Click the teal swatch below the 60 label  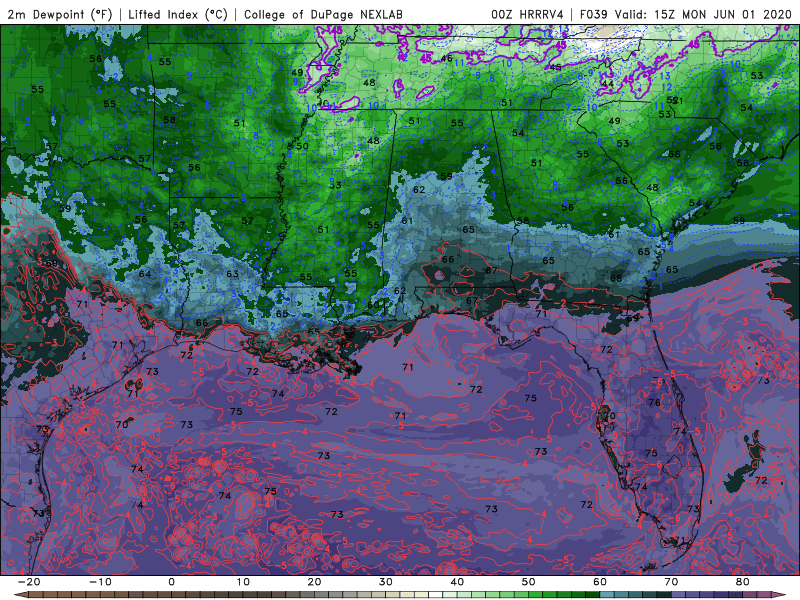[607, 595]
